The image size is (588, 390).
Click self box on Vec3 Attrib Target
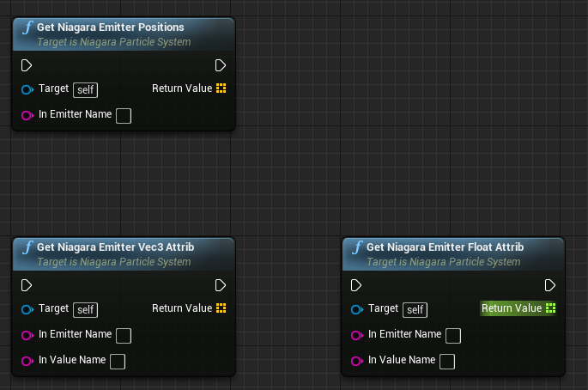click(x=86, y=310)
